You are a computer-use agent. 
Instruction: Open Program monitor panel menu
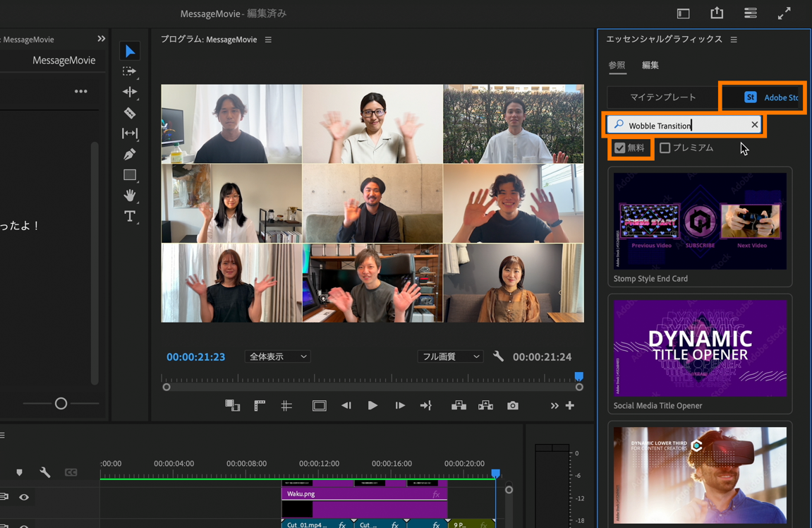click(268, 40)
